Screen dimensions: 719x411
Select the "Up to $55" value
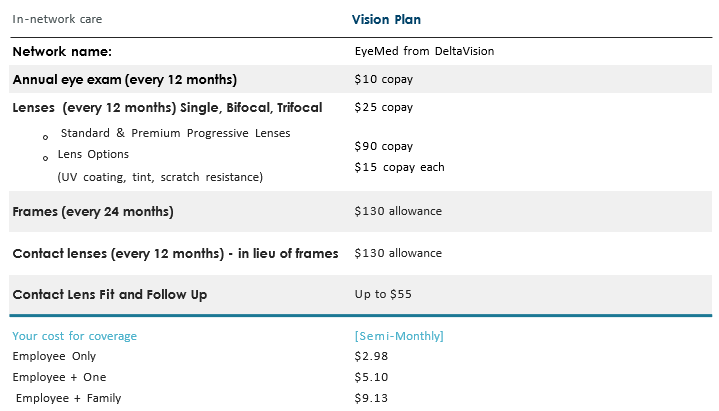(383, 294)
